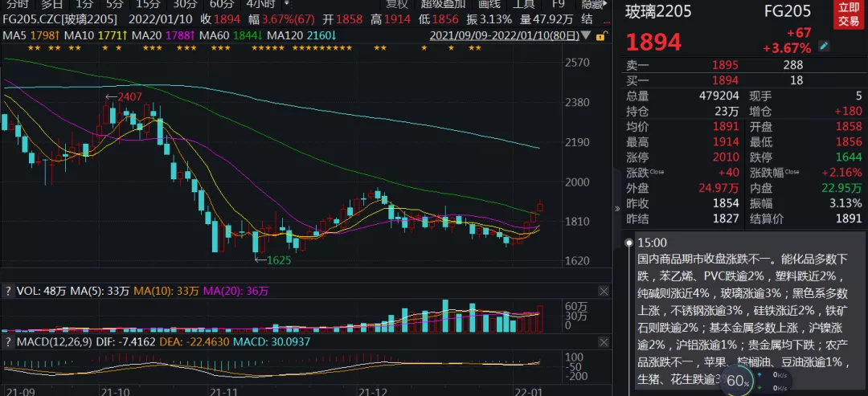Select the 15分 period tab
The height and width of the screenshot is (396, 868).
(148, 3)
